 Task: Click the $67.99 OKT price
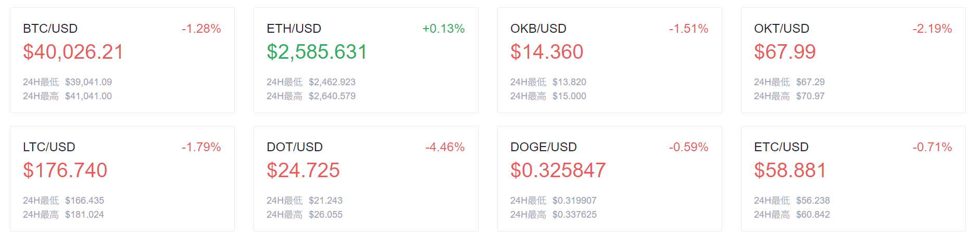pos(785,52)
